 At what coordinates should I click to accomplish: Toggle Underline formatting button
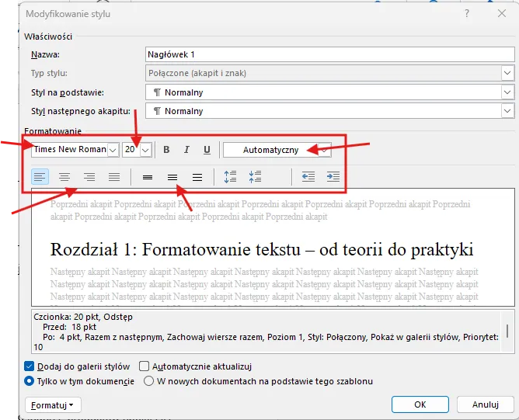pyautogui.click(x=207, y=150)
